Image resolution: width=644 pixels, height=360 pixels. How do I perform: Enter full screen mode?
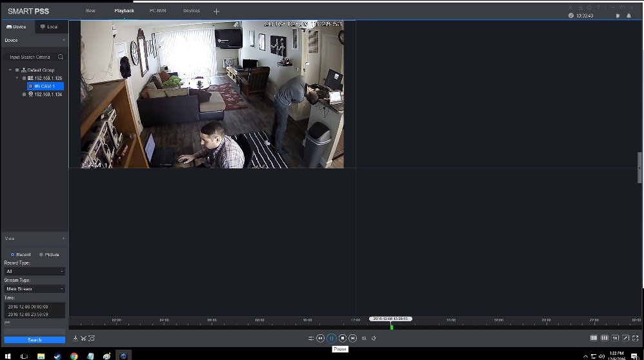point(636,338)
